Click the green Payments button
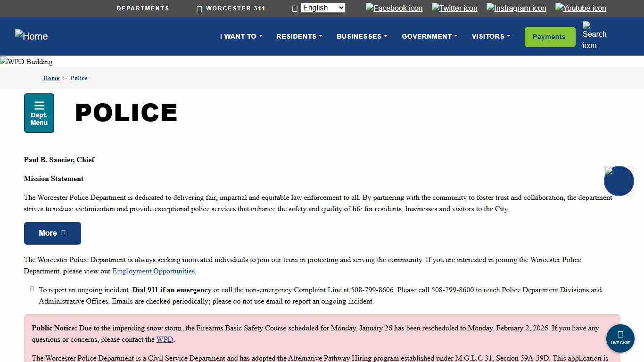The height and width of the screenshot is (362, 644). click(550, 37)
